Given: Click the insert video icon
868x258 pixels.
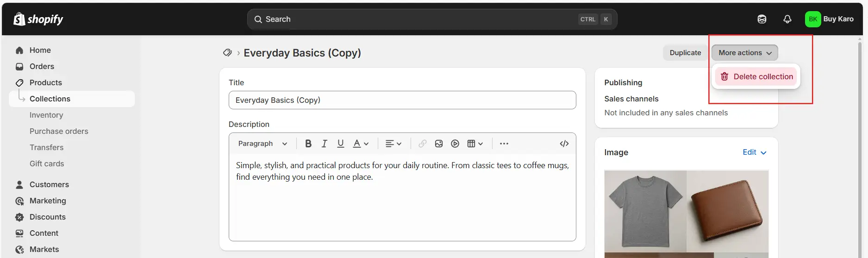Looking at the screenshot, I should click(x=455, y=144).
